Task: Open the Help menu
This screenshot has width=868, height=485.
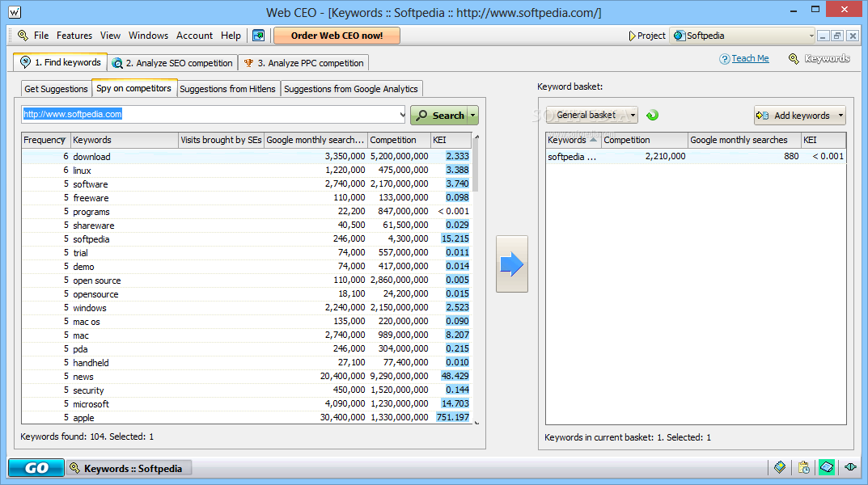Action: click(231, 36)
